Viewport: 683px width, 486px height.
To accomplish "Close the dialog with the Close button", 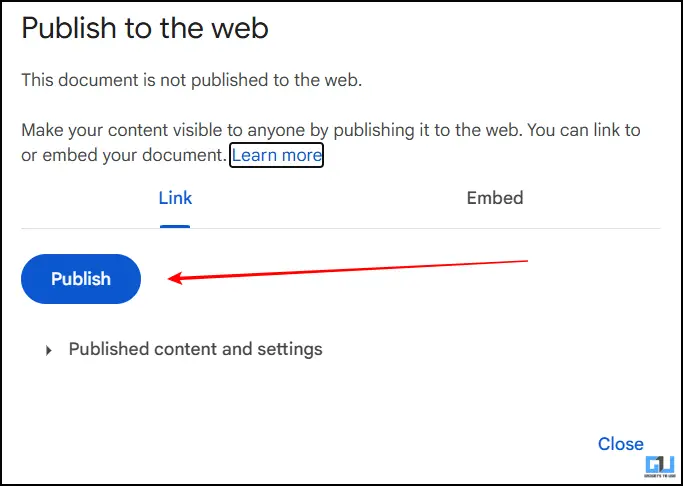I will [x=620, y=444].
